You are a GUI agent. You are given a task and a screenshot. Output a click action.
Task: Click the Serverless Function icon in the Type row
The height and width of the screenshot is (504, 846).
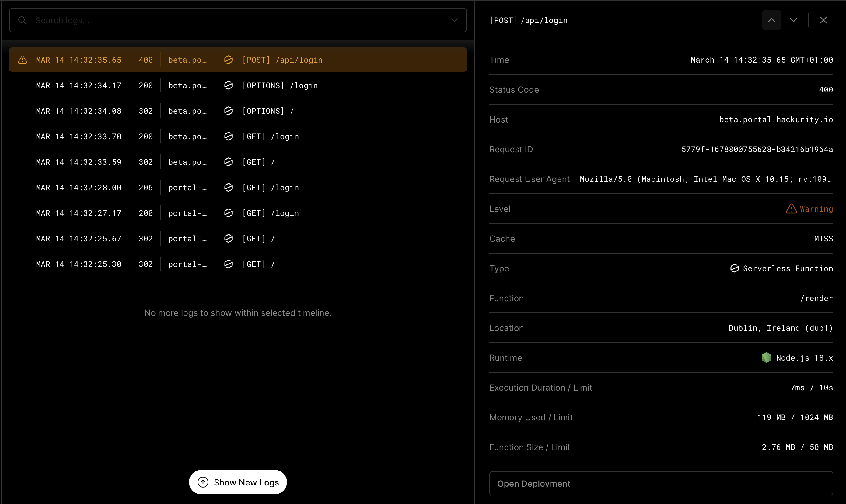pyautogui.click(x=735, y=268)
